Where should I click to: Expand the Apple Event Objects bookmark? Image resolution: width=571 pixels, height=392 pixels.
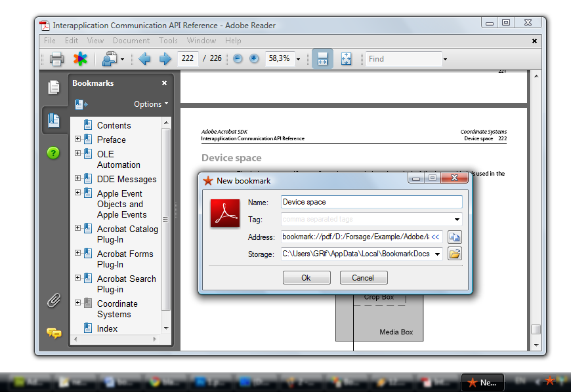coord(77,192)
